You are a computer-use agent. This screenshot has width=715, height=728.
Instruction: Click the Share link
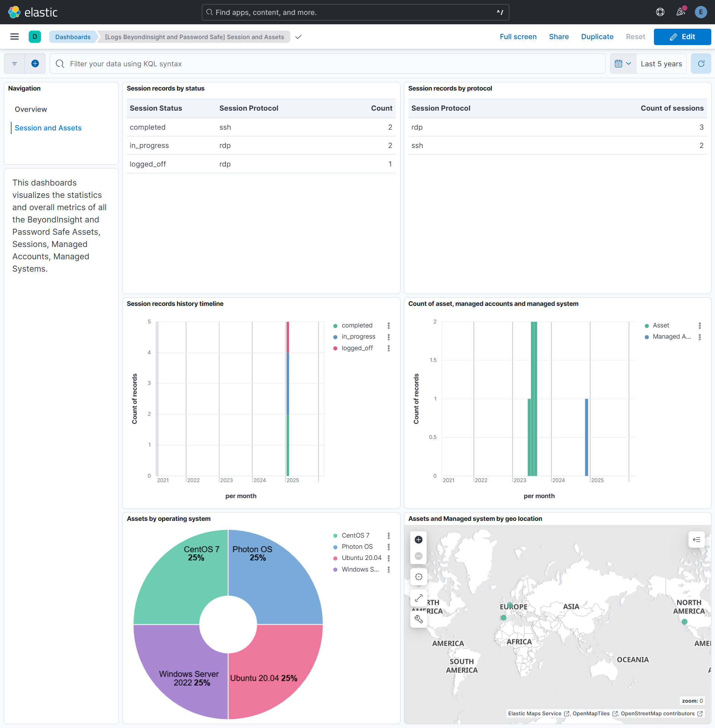tap(559, 37)
